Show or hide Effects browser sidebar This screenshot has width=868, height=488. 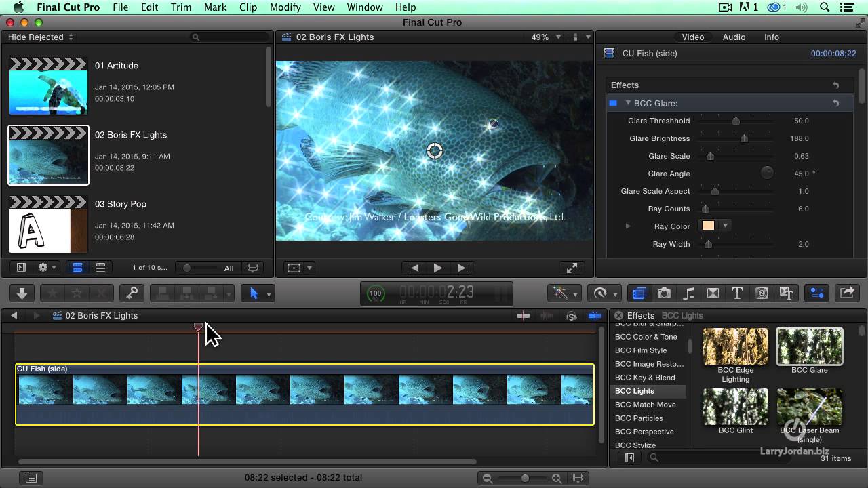pyautogui.click(x=629, y=458)
